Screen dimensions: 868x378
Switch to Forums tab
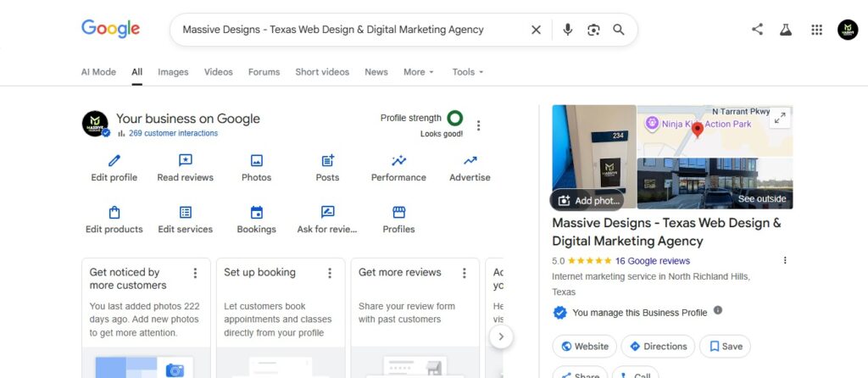264,72
